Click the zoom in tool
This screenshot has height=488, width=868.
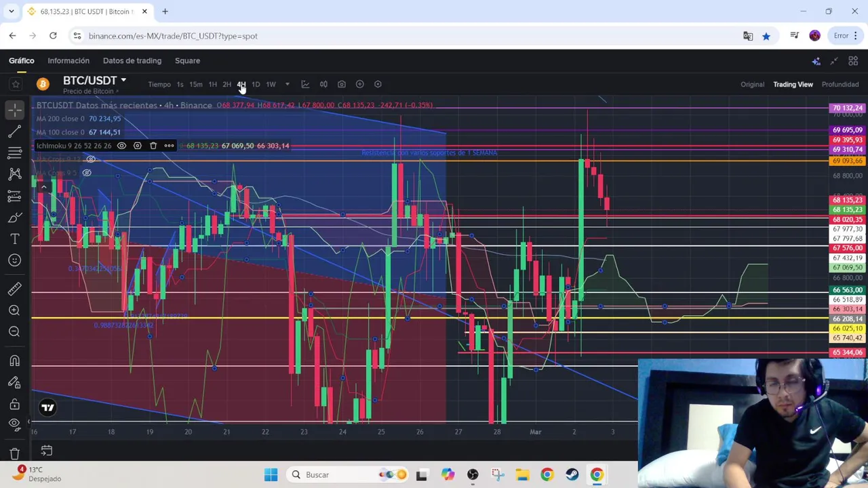coord(15,310)
